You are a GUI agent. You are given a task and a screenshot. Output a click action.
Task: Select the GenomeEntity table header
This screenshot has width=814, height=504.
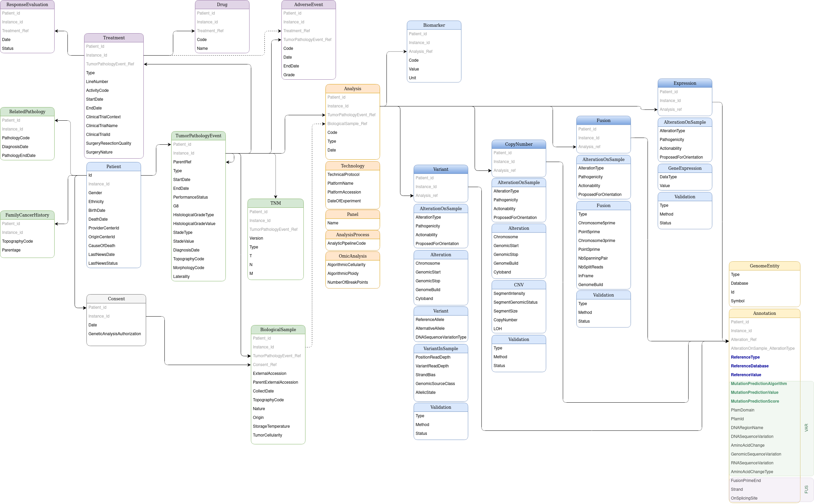tap(765, 266)
